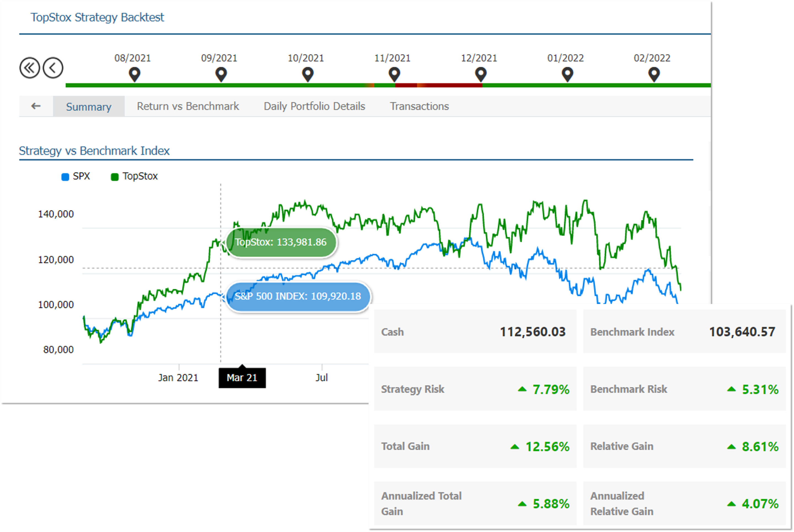Click the up-triangle icon beside 12.56%

pyautogui.click(x=515, y=447)
